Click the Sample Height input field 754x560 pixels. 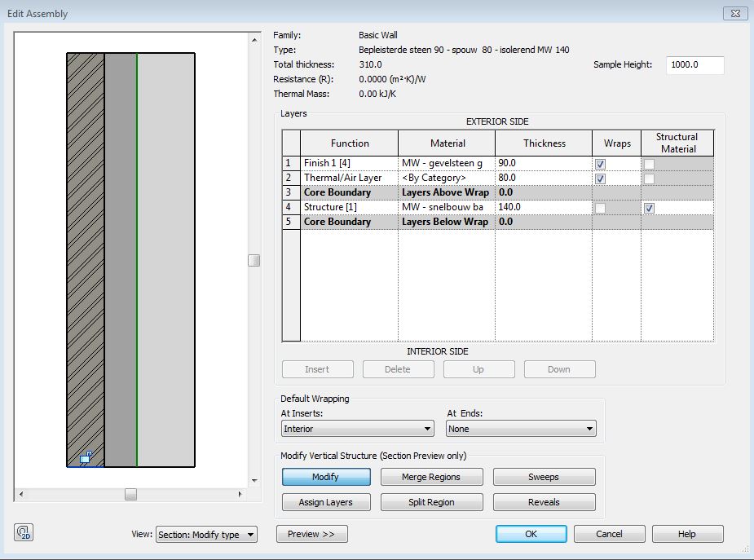[694, 65]
